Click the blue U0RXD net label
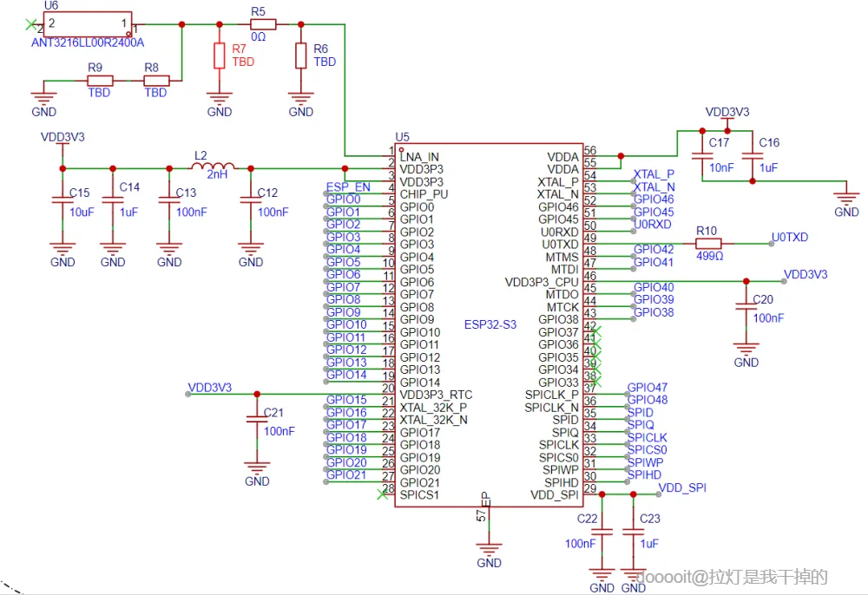The height and width of the screenshot is (595, 868). [x=652, y=225]
